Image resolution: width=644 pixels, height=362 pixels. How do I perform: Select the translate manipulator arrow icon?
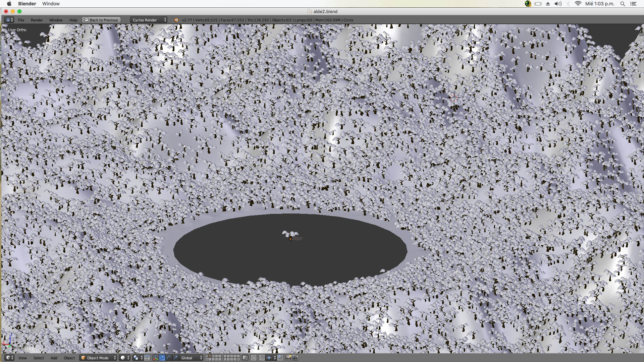(162, 358)
